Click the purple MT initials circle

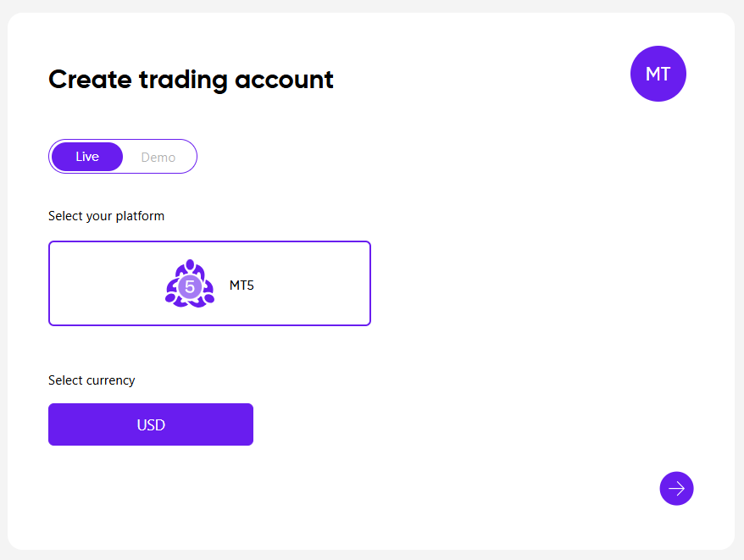click(658, 74)
